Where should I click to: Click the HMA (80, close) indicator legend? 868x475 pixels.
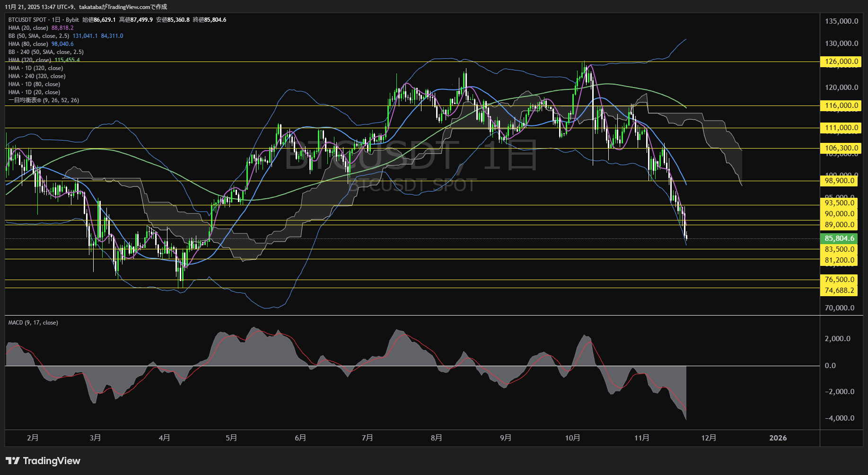(x=28, y=44)
